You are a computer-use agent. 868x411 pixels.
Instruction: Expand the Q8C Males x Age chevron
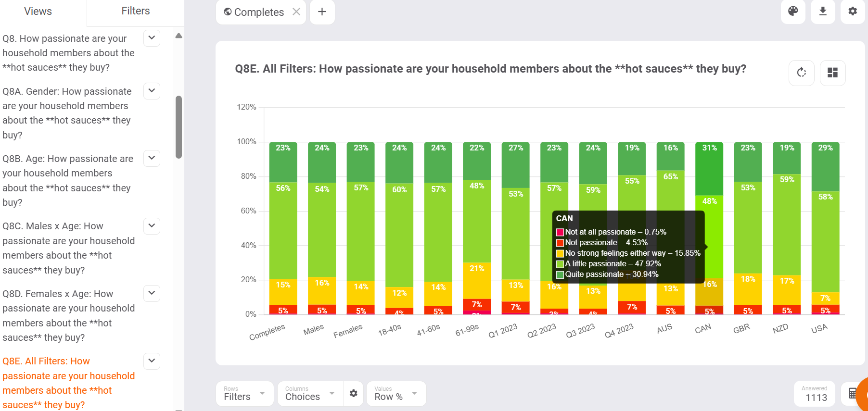click(x=152, y=225)
